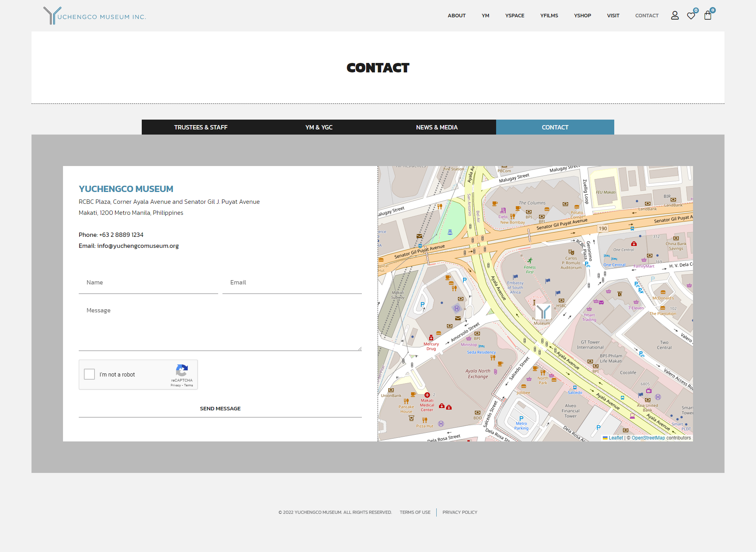
Task: Open the TERMS OF USE link
Action: (x=415, y=512)
